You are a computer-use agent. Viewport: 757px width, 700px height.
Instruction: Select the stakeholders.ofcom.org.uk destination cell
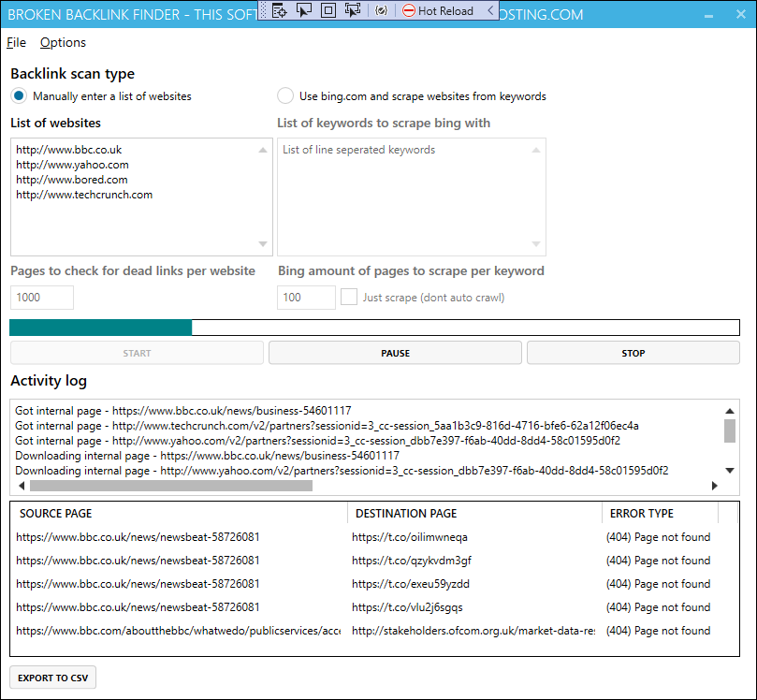tap(474, 631)
